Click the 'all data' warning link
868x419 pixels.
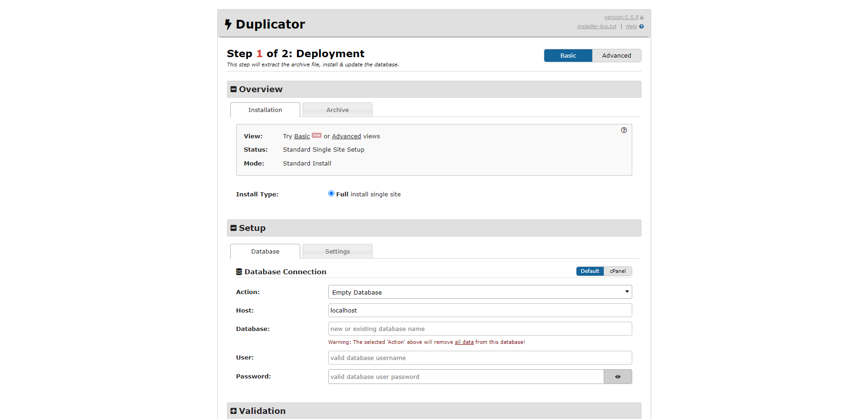click(464, 342)
